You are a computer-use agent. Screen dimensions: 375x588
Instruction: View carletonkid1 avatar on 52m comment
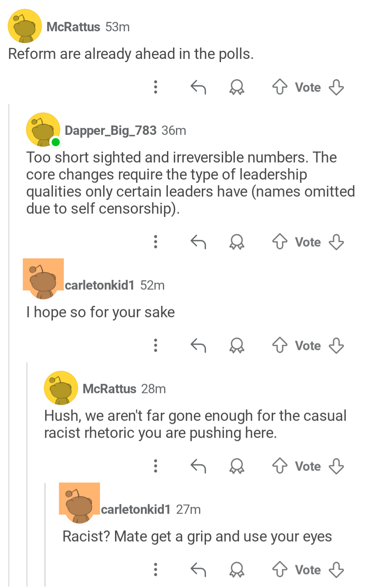43,279
